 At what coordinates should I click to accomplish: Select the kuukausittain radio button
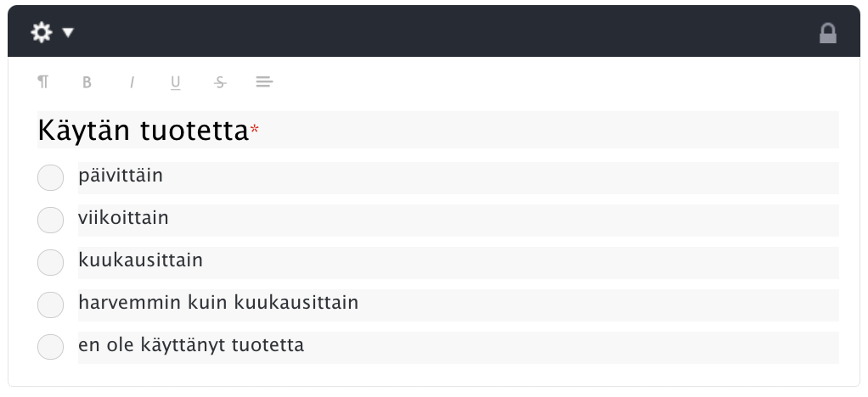(50, 262)
